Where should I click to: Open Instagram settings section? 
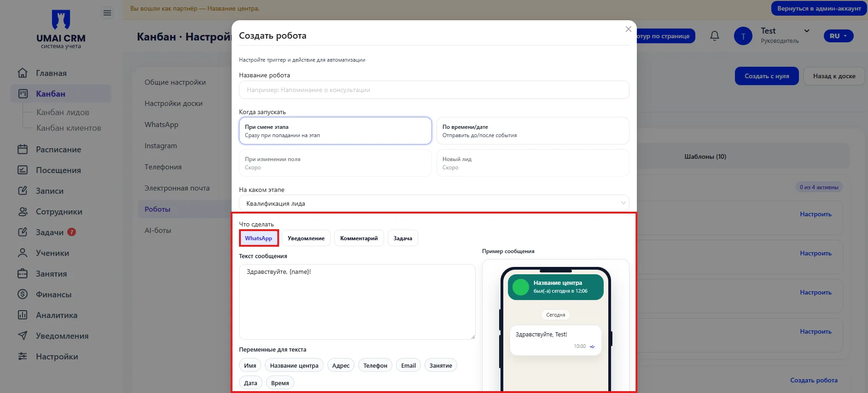point(161,146)
